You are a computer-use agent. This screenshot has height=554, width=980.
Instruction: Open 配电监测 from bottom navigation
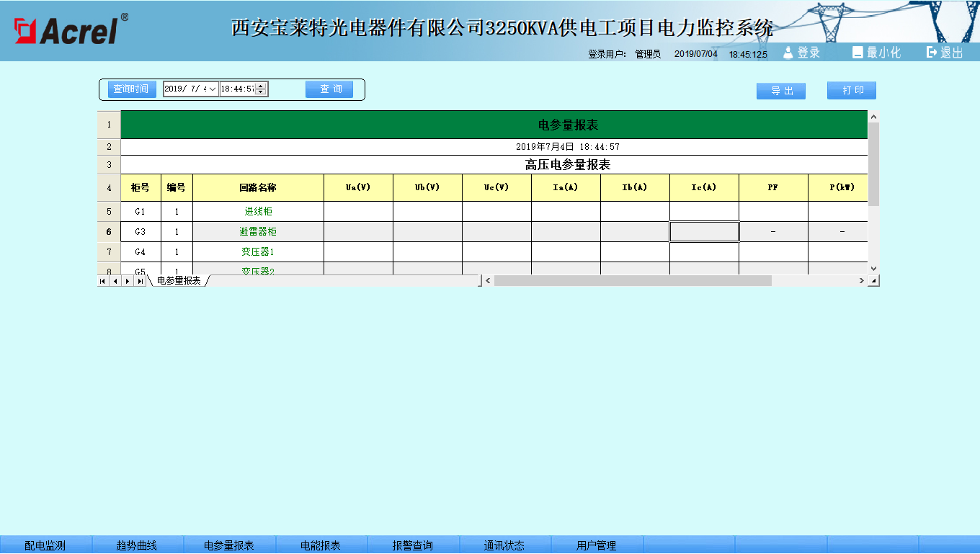(x=45, y=545)
